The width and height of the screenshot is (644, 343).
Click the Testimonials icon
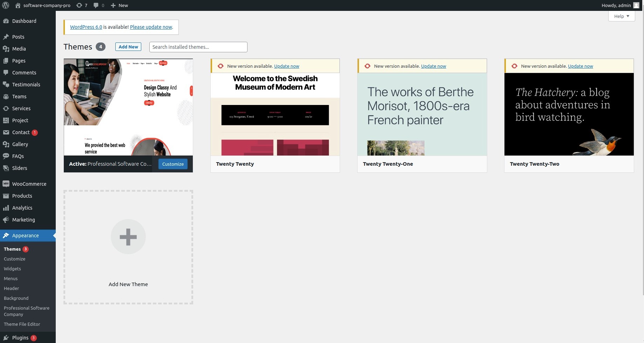[6, 85]
